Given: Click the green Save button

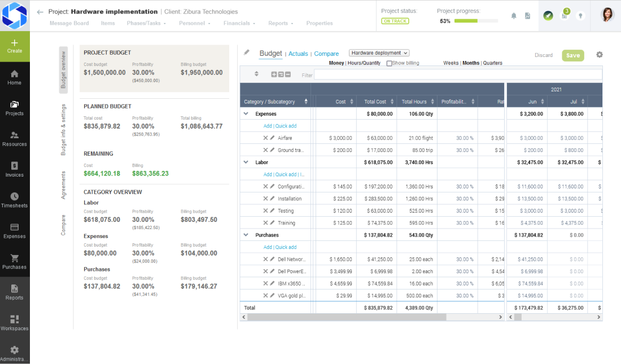Looking at the screenshot, I should coord(572,55).
